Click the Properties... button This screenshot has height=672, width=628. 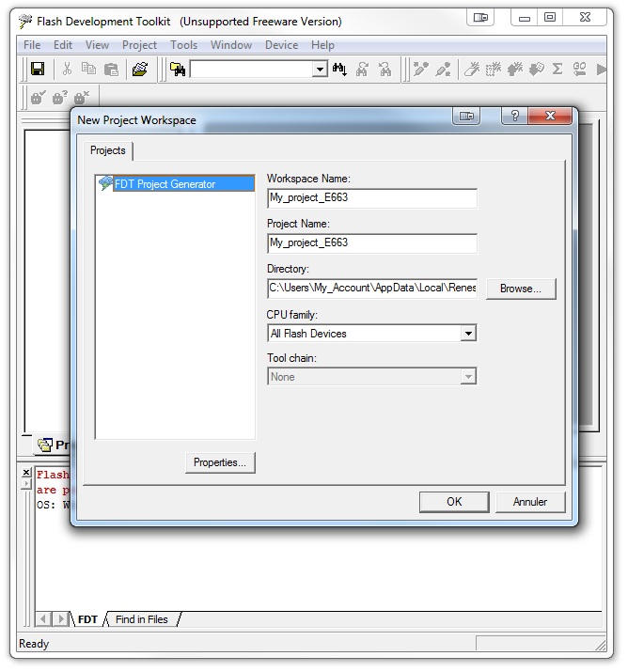click(220, 462)
